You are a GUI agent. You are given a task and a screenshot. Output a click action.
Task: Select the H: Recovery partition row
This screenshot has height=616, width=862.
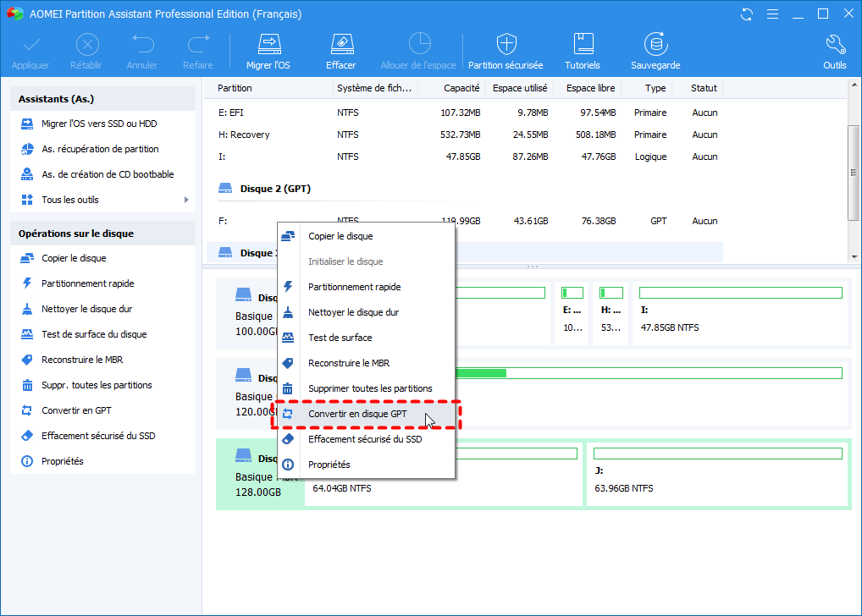[465, 135]
